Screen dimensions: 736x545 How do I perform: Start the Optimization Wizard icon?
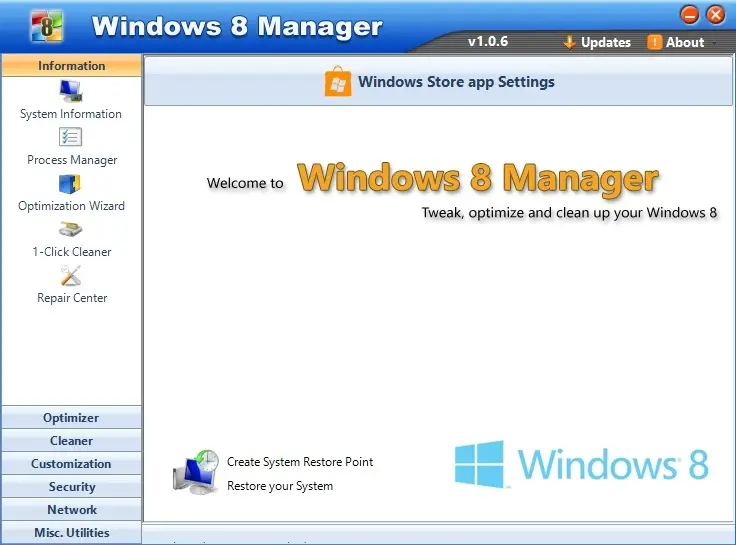point(70,184)
